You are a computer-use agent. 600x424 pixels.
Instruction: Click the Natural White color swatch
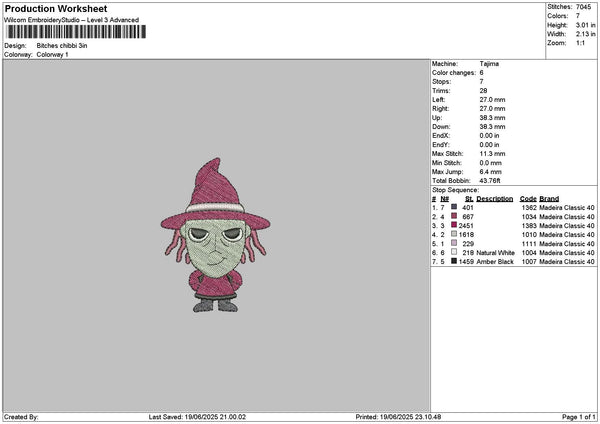(x=454, y=253)
